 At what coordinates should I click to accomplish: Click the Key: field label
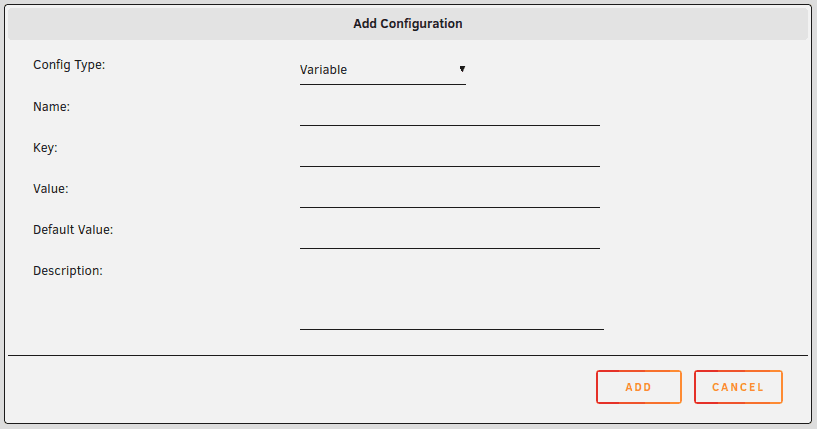46,147
